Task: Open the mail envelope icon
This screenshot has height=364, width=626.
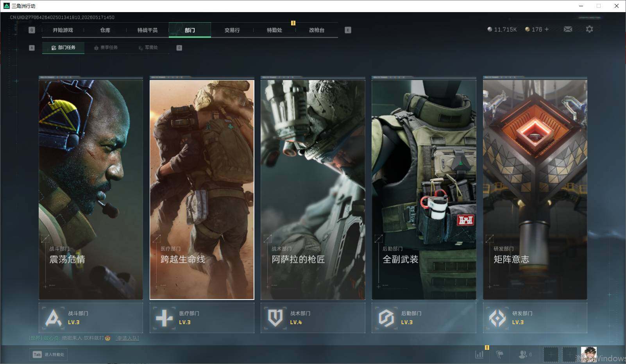Action: point(568,29)
